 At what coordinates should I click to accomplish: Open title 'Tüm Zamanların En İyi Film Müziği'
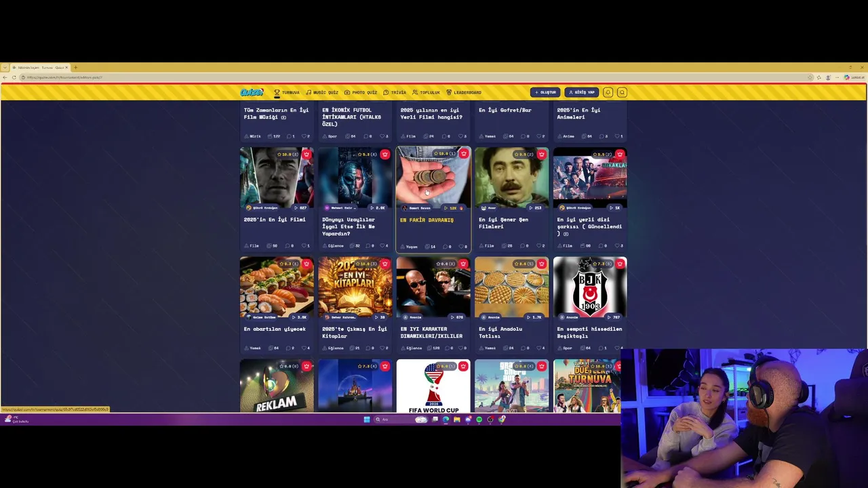point(276,113)
